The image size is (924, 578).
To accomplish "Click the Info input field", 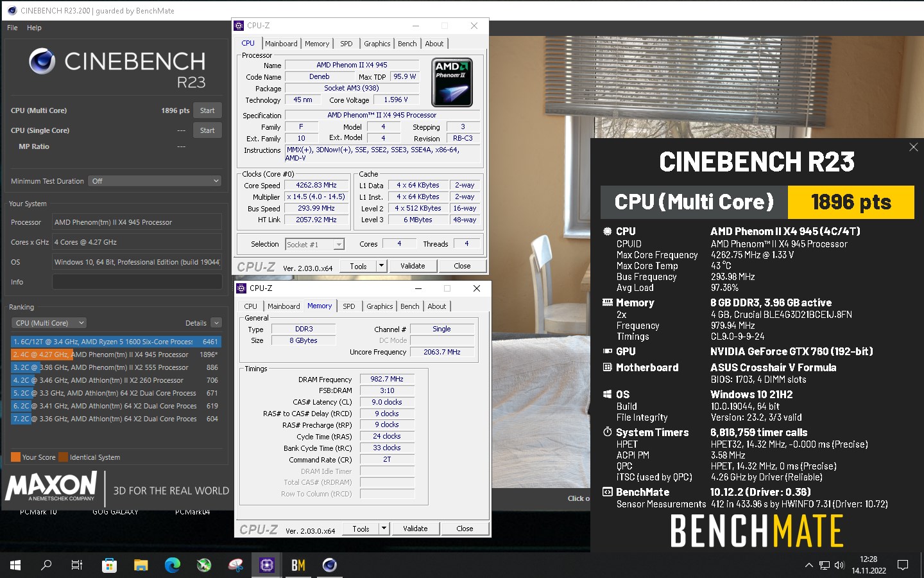I will coord(137,282).
